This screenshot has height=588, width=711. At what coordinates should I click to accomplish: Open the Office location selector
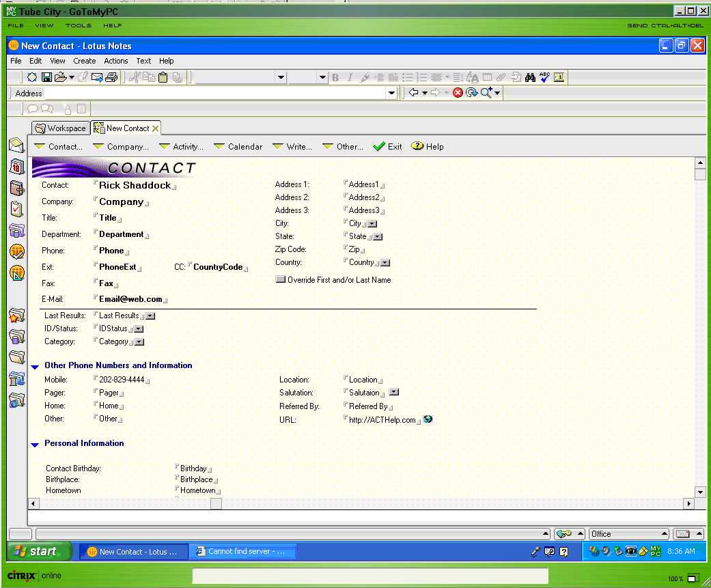click(x=629, y=534)
